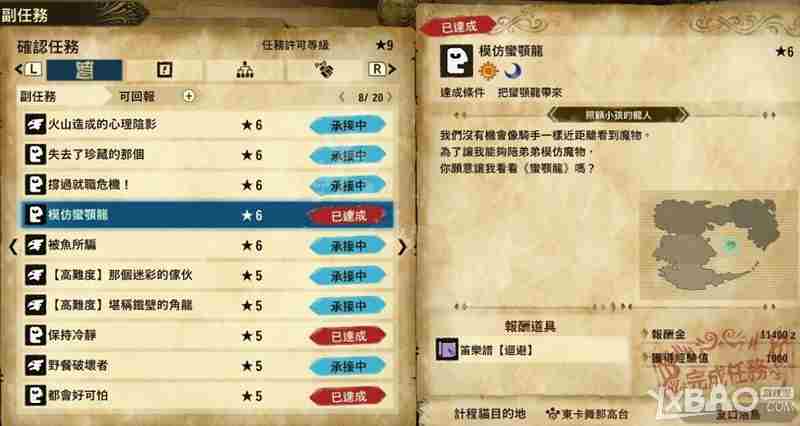Switch to the exclamation note tab
This screenshot has height=426, width=800.
(x=164, y=70)
